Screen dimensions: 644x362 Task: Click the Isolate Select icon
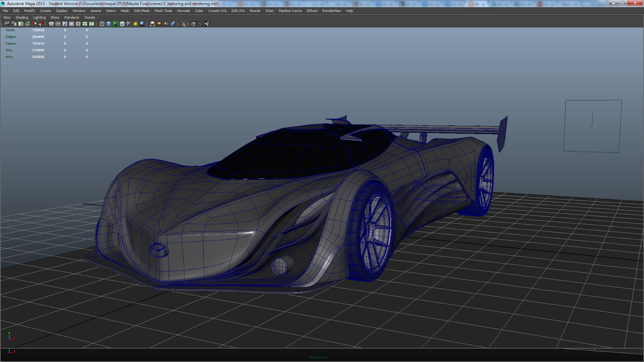184,24
